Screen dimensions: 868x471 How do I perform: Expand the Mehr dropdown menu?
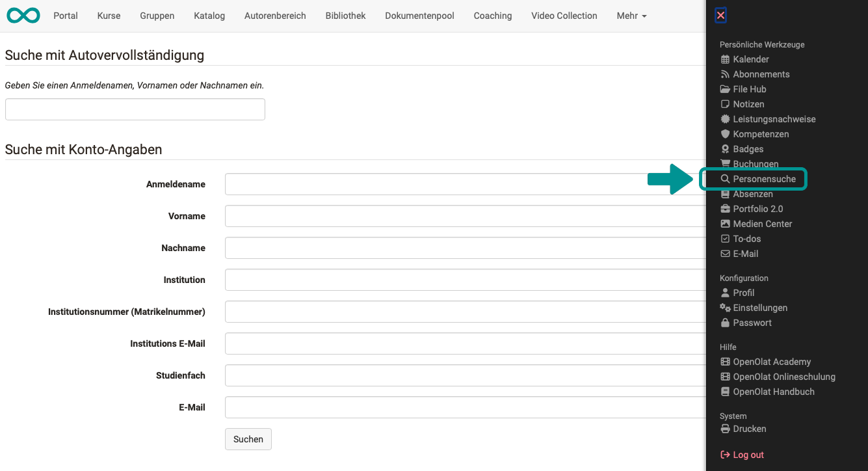(631, 16)
